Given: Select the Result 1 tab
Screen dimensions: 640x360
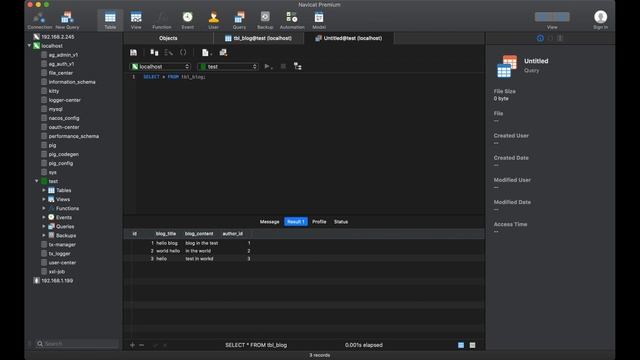Looking at the screenshot, I should tap(296, 222).
